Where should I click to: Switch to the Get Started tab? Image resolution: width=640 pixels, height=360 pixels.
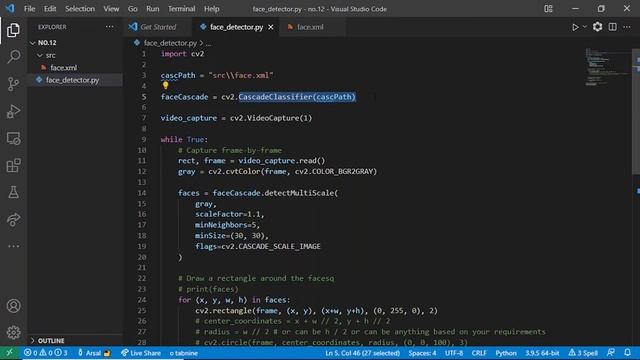point(158,27)
